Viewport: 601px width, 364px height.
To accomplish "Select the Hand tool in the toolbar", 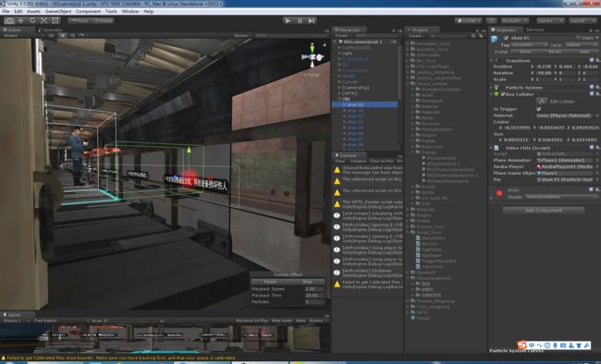I will tap(9, 20).
